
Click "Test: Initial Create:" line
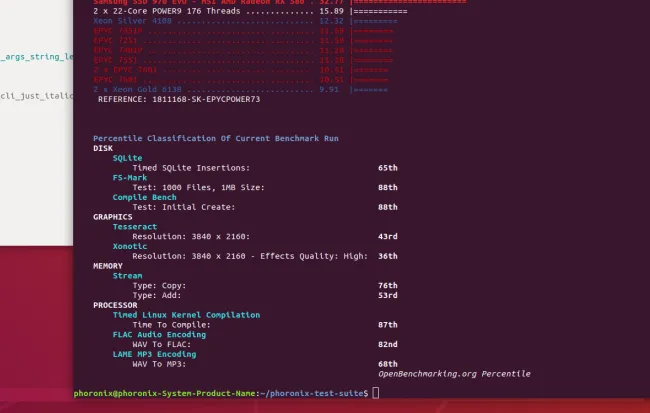[184, 207]
